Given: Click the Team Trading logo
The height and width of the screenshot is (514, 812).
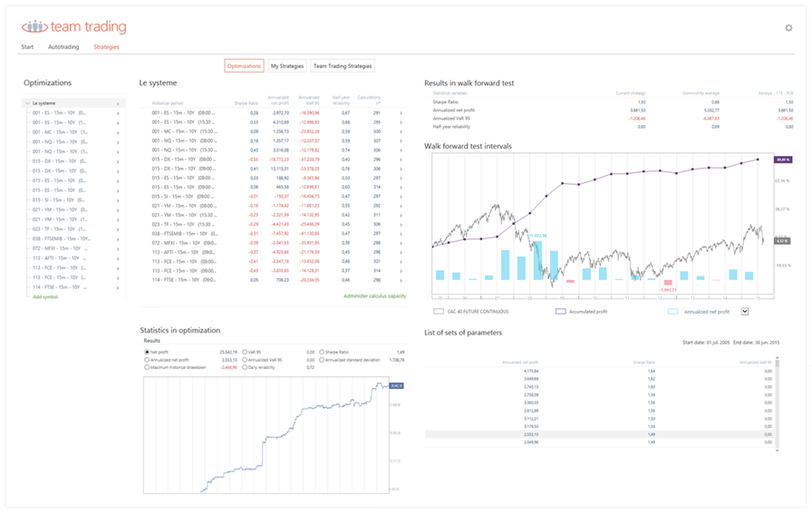Looking at the screenshot, I should tap(73, 27).
